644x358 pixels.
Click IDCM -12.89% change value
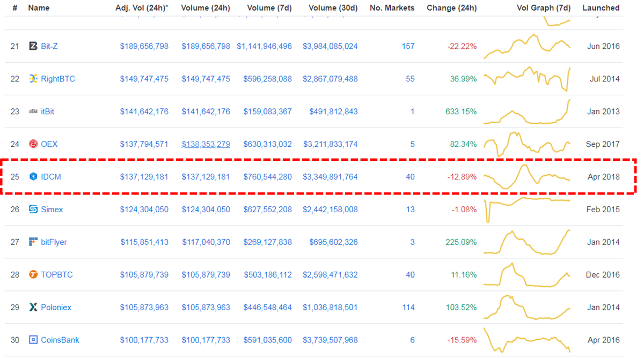462,177
